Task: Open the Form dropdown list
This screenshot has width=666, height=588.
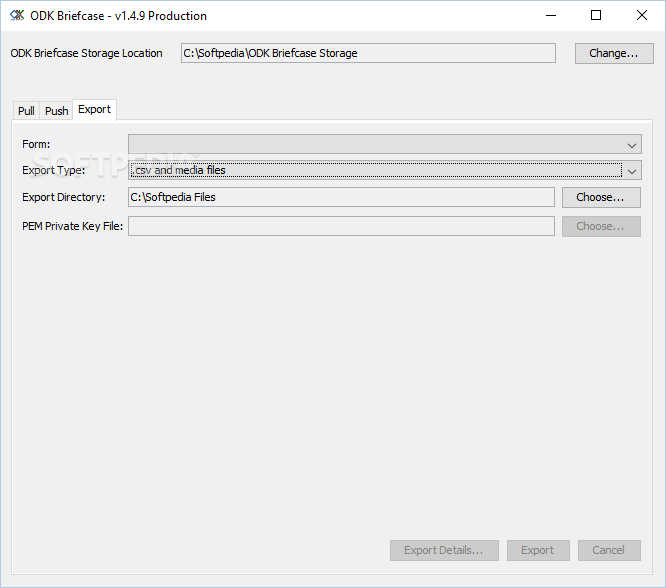Action: click(385, 144)
